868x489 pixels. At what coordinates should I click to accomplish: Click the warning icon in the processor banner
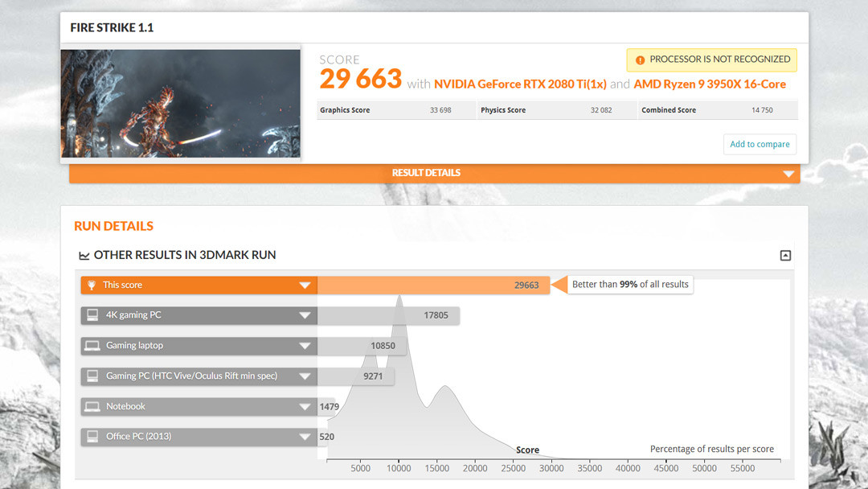(x=641, y=60)
